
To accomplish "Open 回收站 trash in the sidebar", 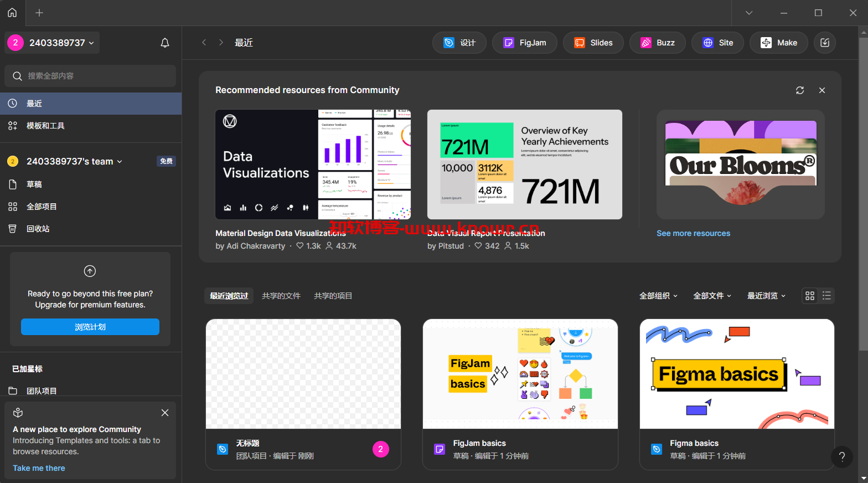I will (91, 229).
